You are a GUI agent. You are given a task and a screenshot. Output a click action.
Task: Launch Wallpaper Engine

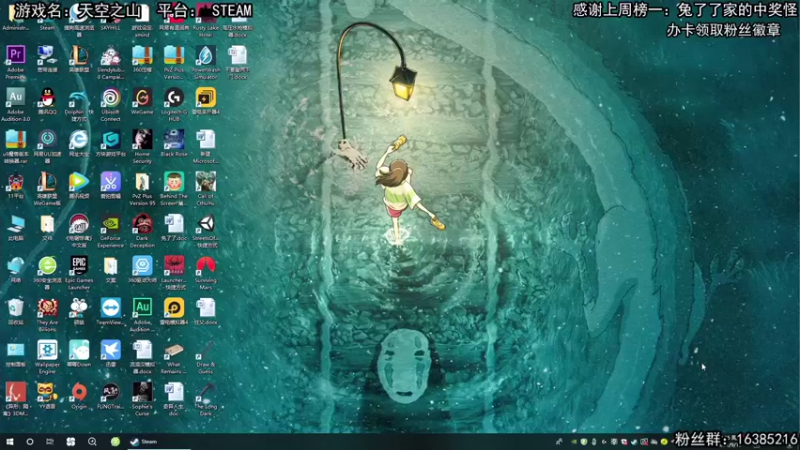point(47,351)
